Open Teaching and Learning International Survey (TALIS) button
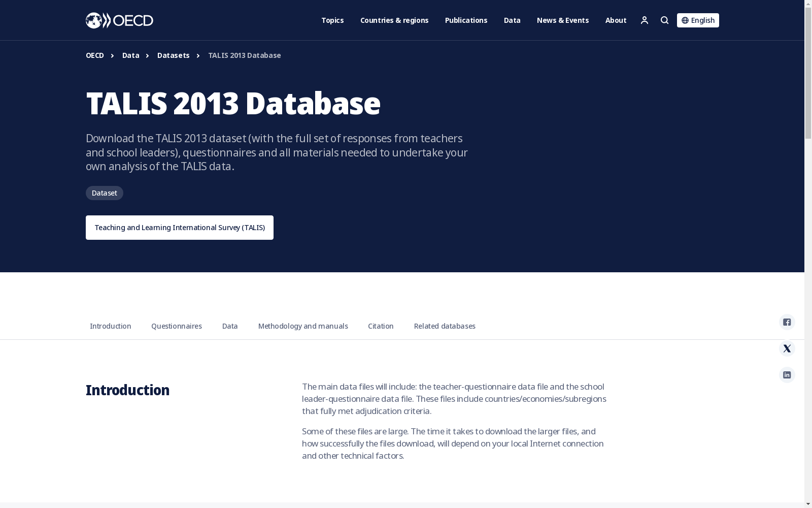Viewport: 812px width, 508px height. (x=180, y=228)
